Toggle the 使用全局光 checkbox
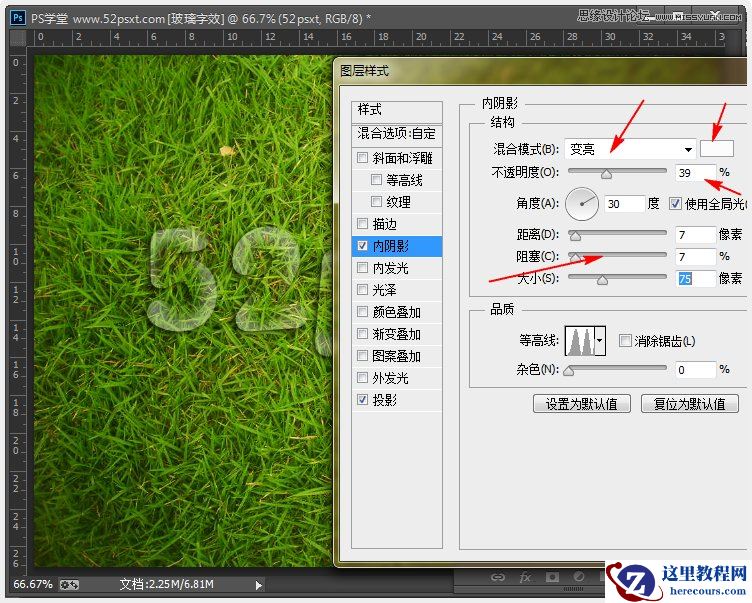752x603 pixels. coord(675,203)
